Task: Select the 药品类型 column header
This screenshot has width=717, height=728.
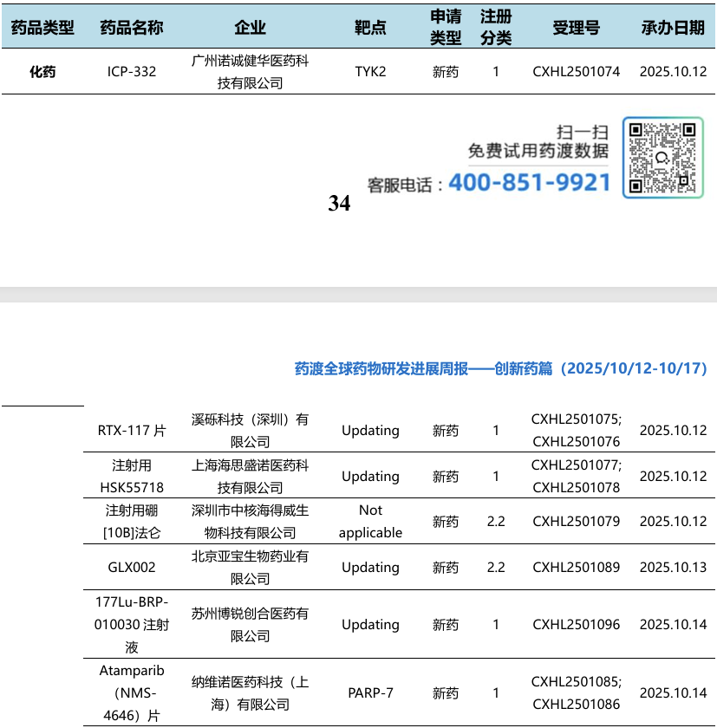Action: click(x=42, y=28)
